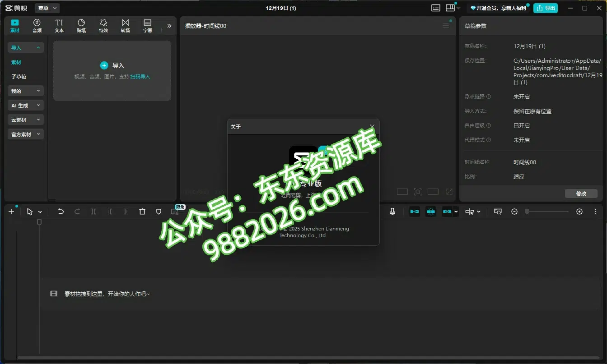Toggle the auto snapping button
607x364 pixels.
pyautogui.click(x=431, y=212)
